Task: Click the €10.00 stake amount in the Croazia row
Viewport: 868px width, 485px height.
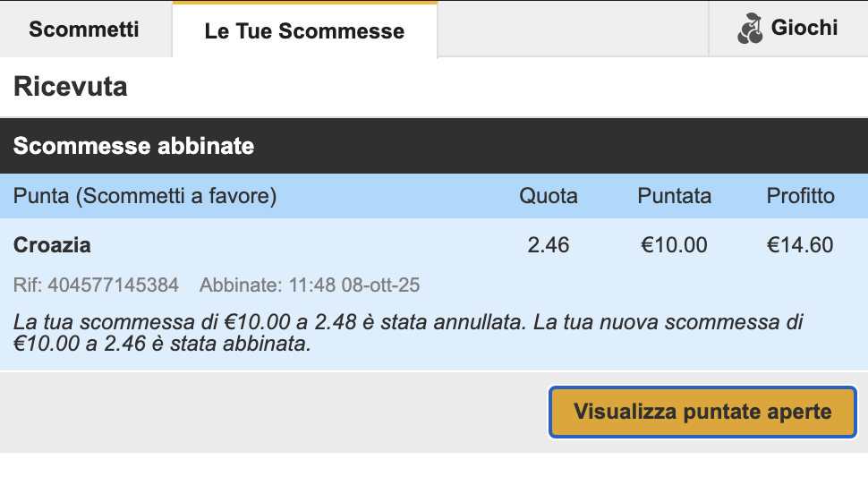Action: click(674, 244)
